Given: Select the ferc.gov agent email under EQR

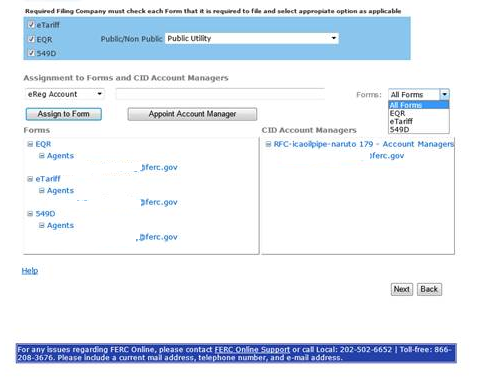Looking at the screenshot, I should pyautogui.click(x=159, y=167).
